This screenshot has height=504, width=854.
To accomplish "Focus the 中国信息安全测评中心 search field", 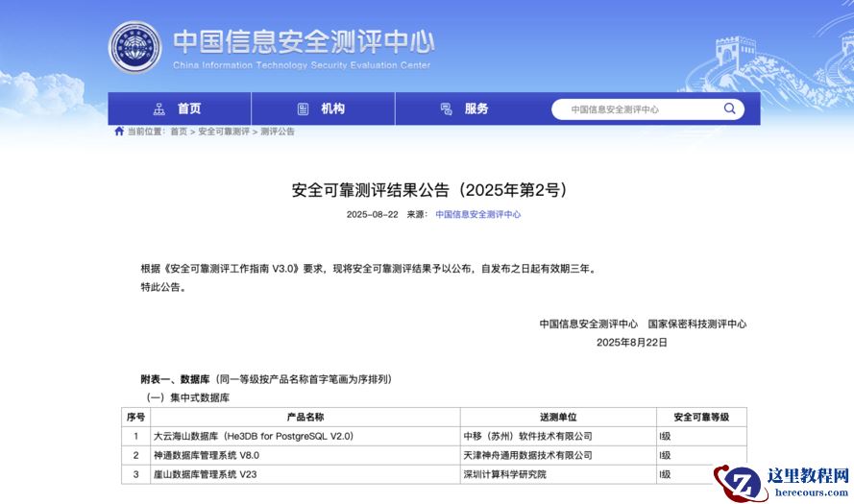I will pyautogui.click(x=647, y=108).
